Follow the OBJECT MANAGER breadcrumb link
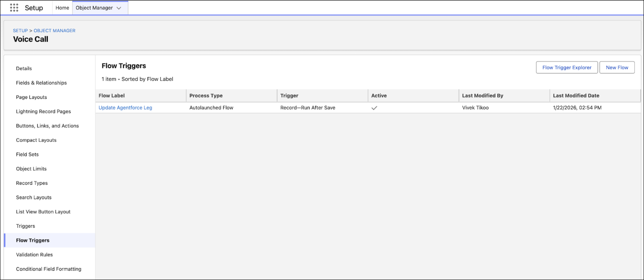The image size is (644, 280). (54, 31)
